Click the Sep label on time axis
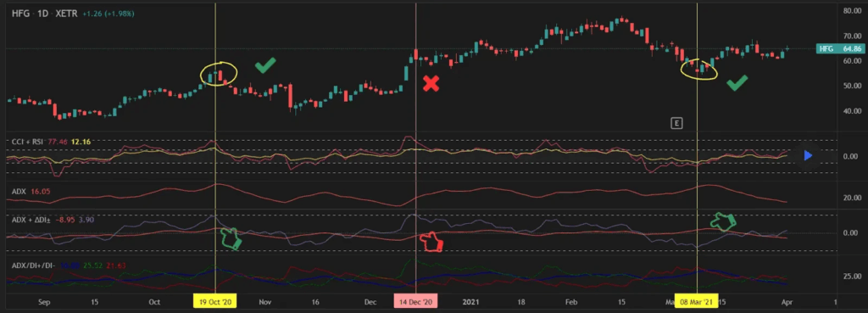Viewport: 868px width, 313px height. (x=45, y=303)
